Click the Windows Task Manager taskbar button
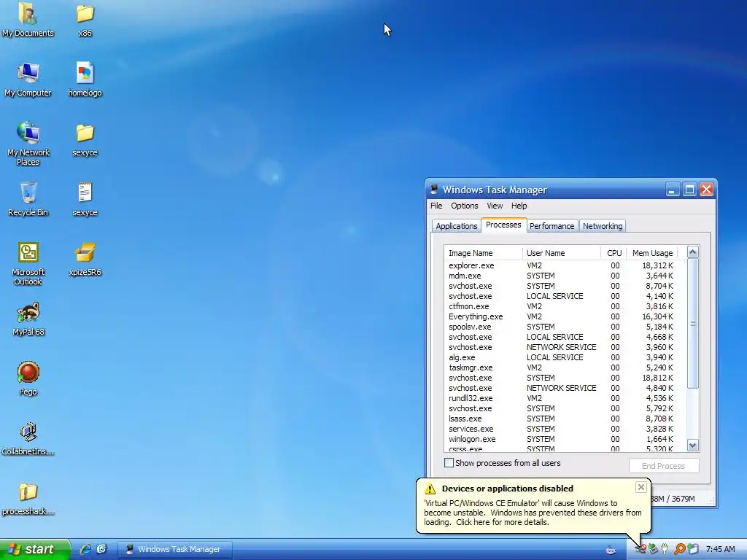The height and width of the screenshot is (560, 747). pos(174,549)
